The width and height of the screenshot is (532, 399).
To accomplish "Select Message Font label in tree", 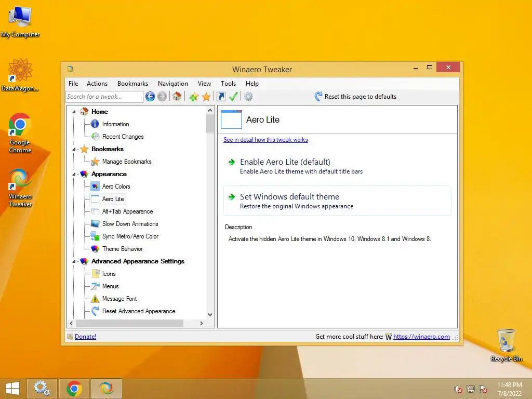I will [x=119, y=299].
